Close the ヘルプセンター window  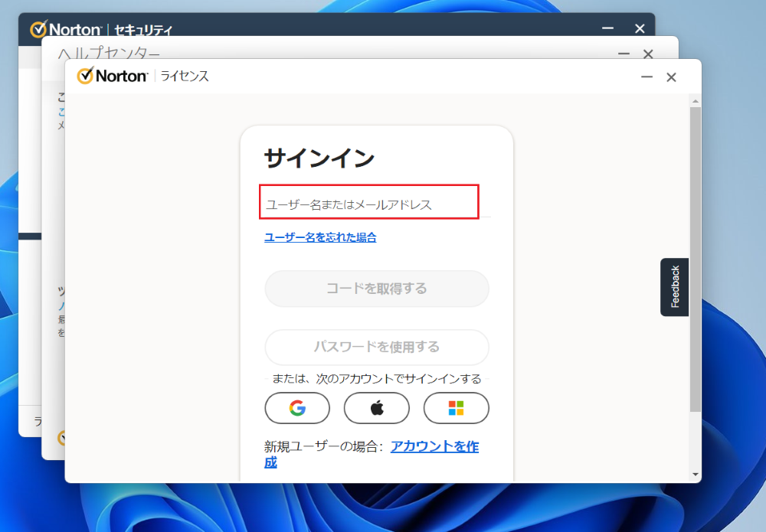pos(648,54)
